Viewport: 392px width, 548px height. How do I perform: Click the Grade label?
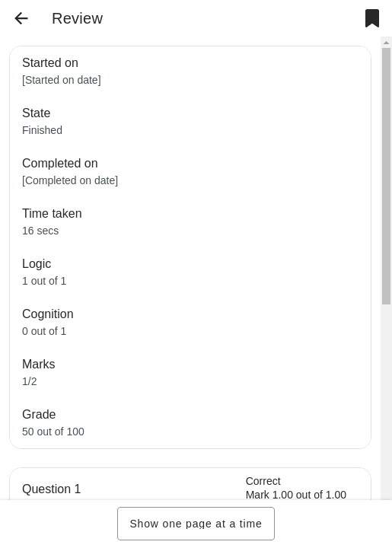point(39,415)
